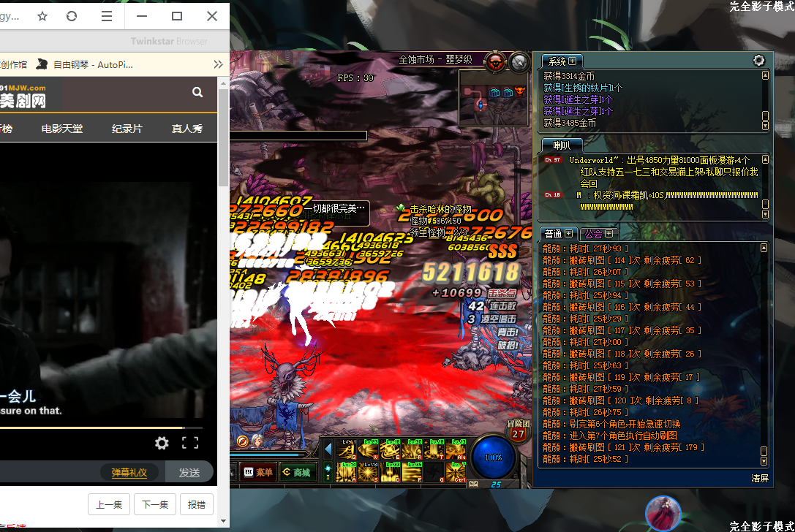Click the adventure group level 27 badge
Screen dimensions: 795x532
518,430
